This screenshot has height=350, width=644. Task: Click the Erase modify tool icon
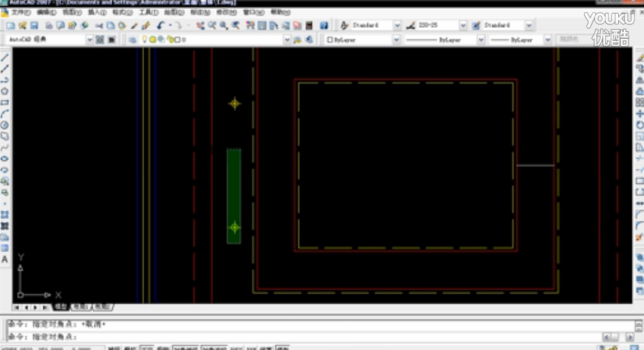coord(639,58)
